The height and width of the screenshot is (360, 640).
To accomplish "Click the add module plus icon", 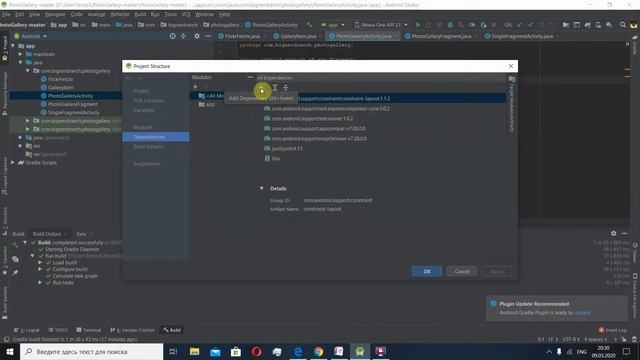I will coord(195,87).
